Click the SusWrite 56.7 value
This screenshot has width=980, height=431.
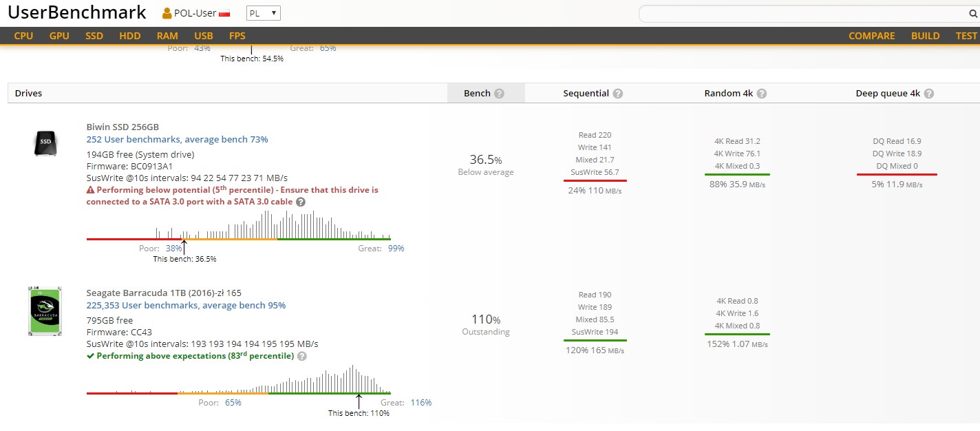595,172
